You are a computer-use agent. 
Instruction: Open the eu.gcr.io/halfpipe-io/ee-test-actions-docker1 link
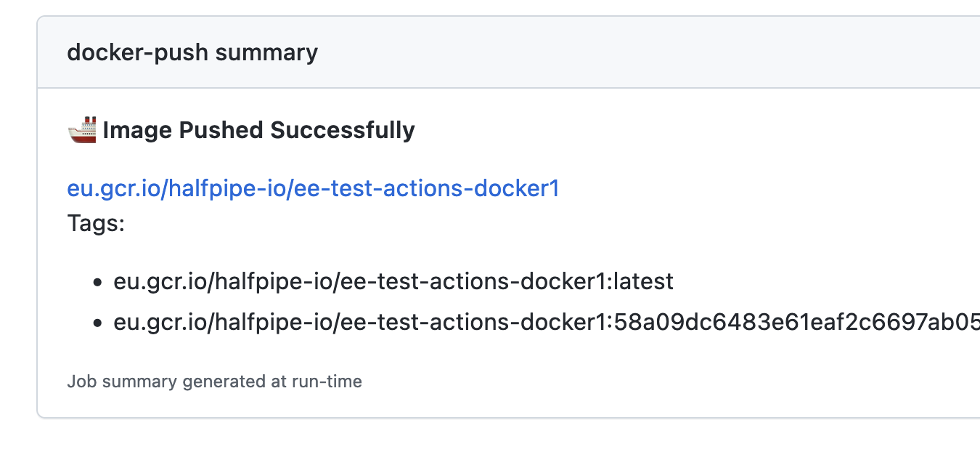click(x=312, y=187)
